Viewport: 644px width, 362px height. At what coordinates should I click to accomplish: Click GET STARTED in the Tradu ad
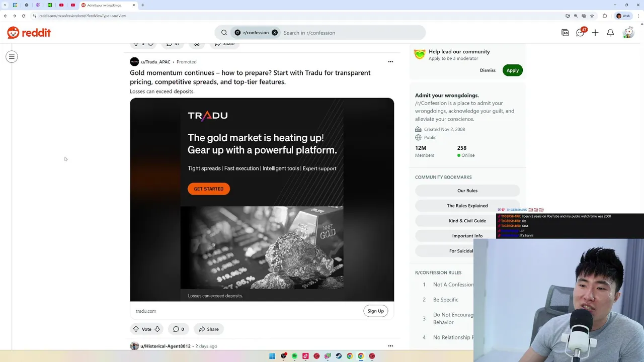click(x=209, y=189)
